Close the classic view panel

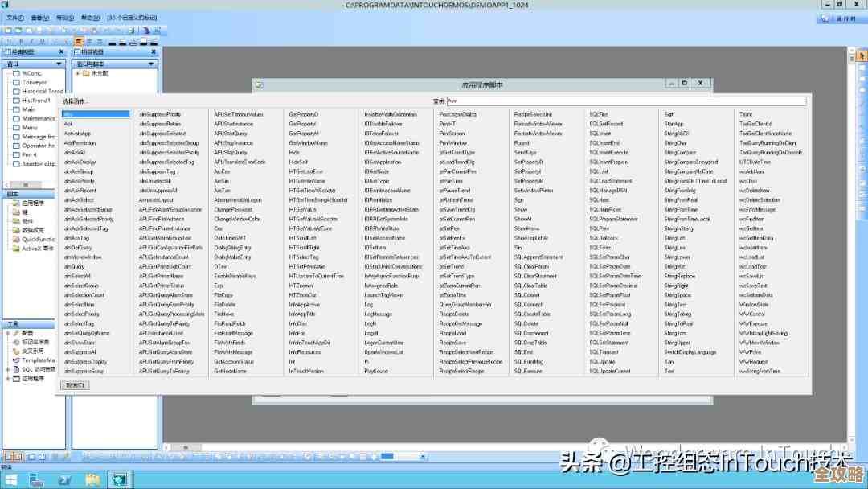[62, 51]
